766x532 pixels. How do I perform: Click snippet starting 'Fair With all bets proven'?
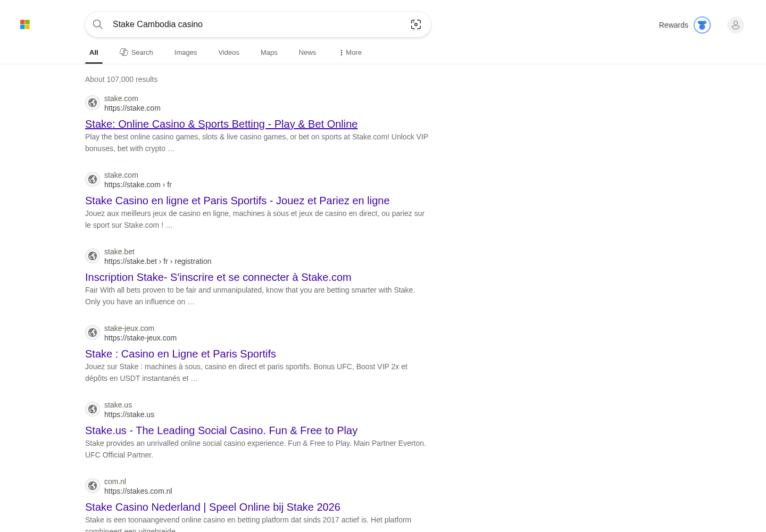(250, 296)
